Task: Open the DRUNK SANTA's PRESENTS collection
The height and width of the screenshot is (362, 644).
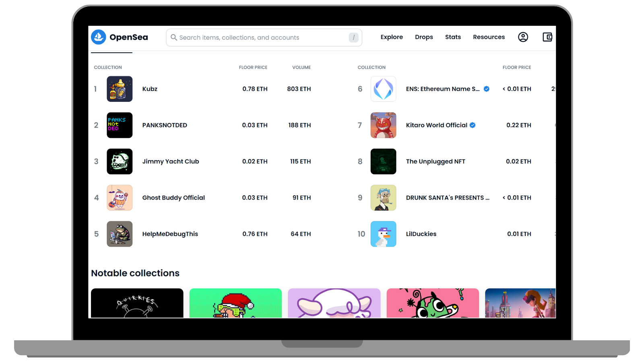Action: [x=447, y=197]
